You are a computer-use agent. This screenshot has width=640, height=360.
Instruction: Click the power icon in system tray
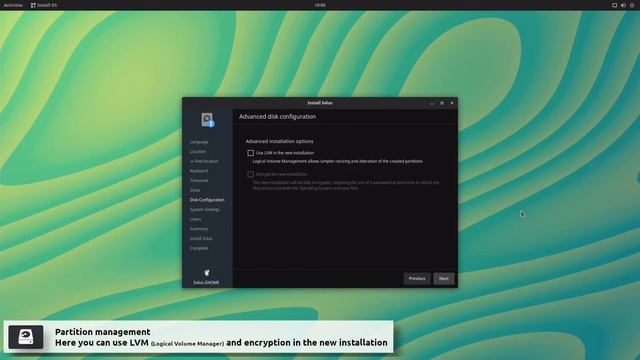tap(632, 5)
